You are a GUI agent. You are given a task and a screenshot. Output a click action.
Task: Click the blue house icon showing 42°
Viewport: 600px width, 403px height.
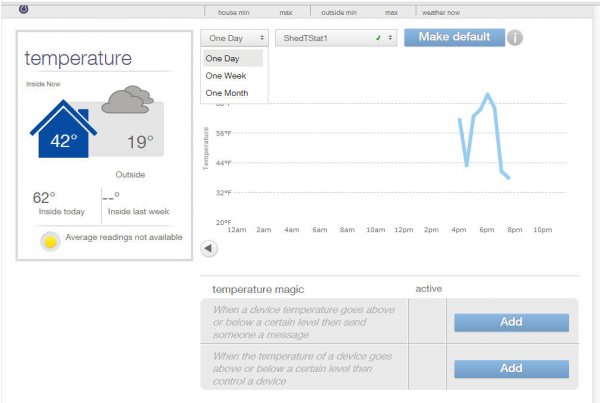point(64,129)
